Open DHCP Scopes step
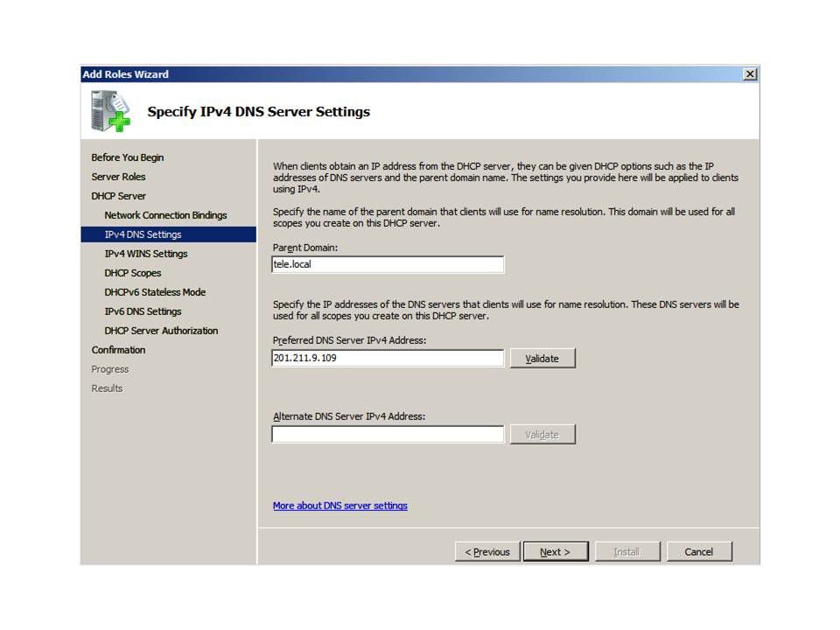Image resolution: width=840 pixels, height=630 pixels. [133, 273]
